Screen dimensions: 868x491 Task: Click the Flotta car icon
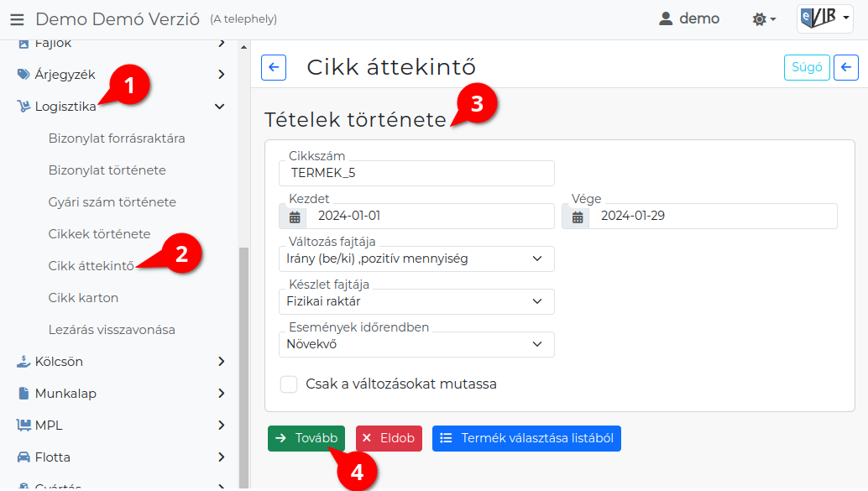[x=24, y=457]
